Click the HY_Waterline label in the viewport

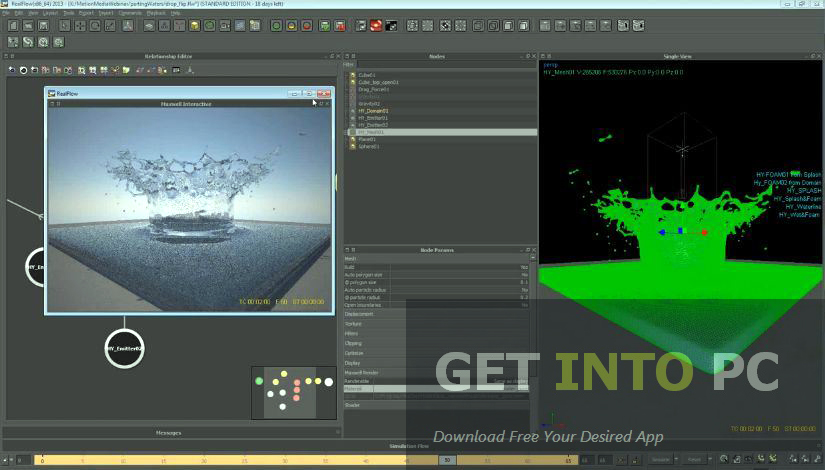tap(803, 207)
